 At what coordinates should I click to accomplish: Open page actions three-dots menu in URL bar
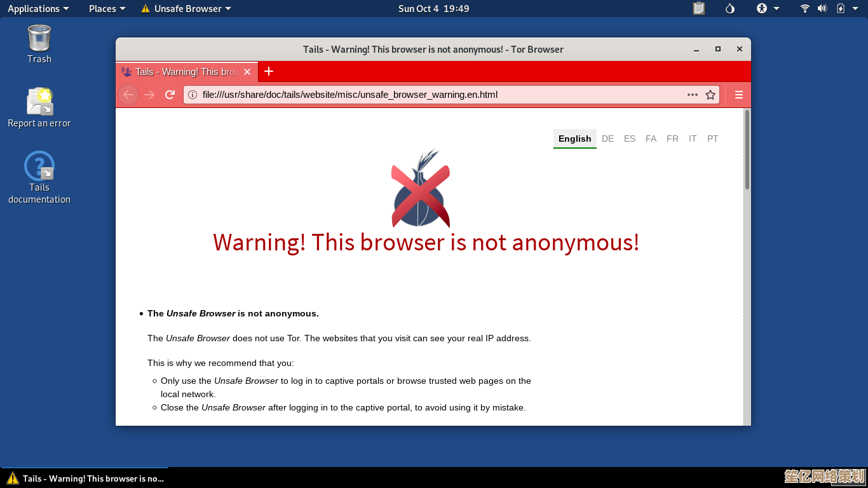[693, 95]
